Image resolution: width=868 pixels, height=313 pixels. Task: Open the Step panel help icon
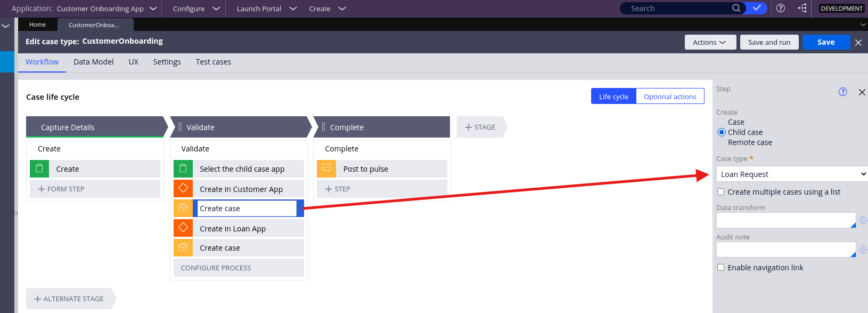click(x=842, y=92)
